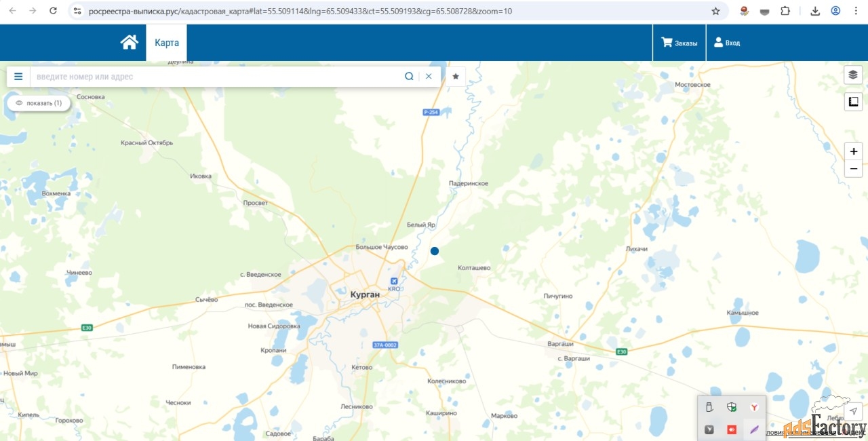Select the Колташево label on the map
Image resolution: width=868 pixels, height=441 pixels.
click(x=474, y=268)
